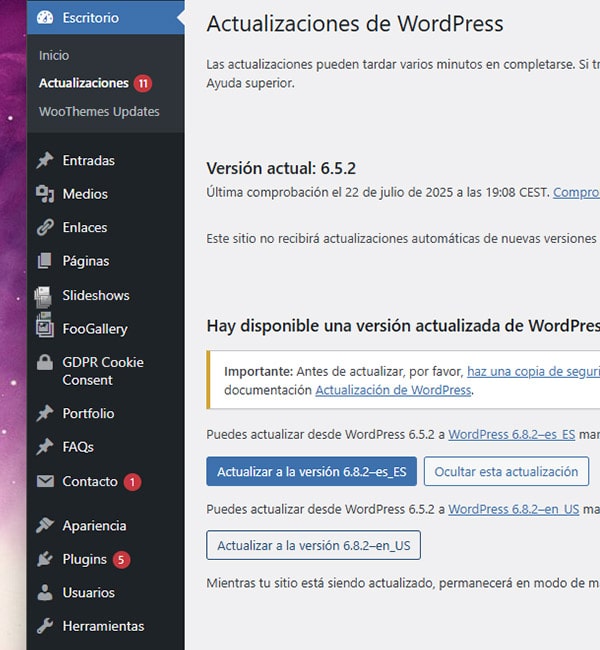The width and height of the screenshot is (600, 650).
Task: Open WooThemes Updates submenu item
Action: click(99, 112)
